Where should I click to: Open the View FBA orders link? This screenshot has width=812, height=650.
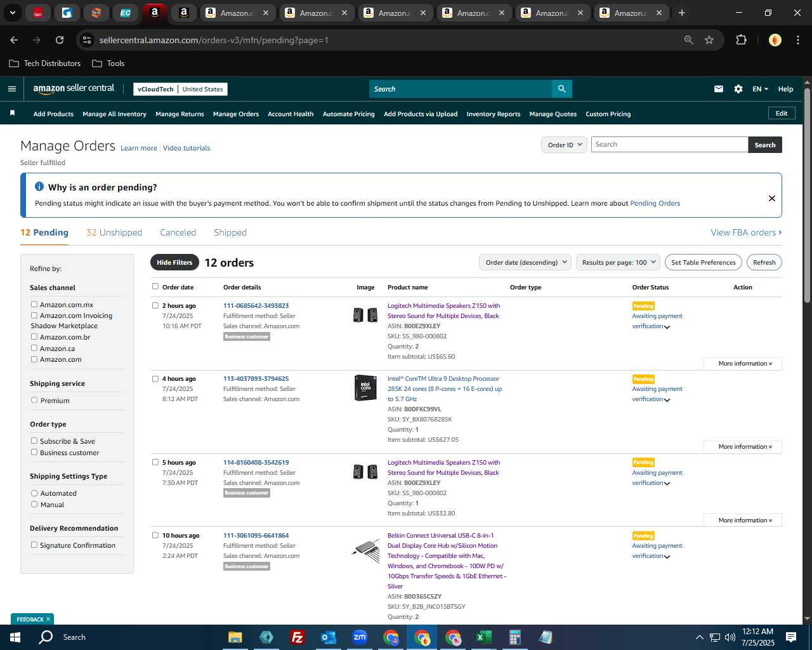coord(746,232)
